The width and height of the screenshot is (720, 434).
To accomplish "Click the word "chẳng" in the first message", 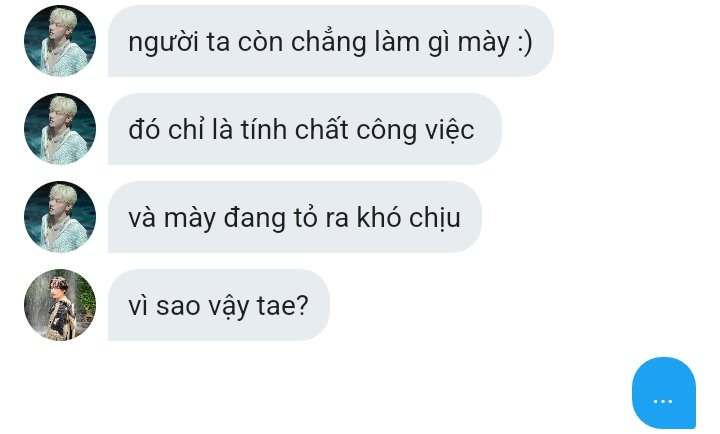I will 329,42.
